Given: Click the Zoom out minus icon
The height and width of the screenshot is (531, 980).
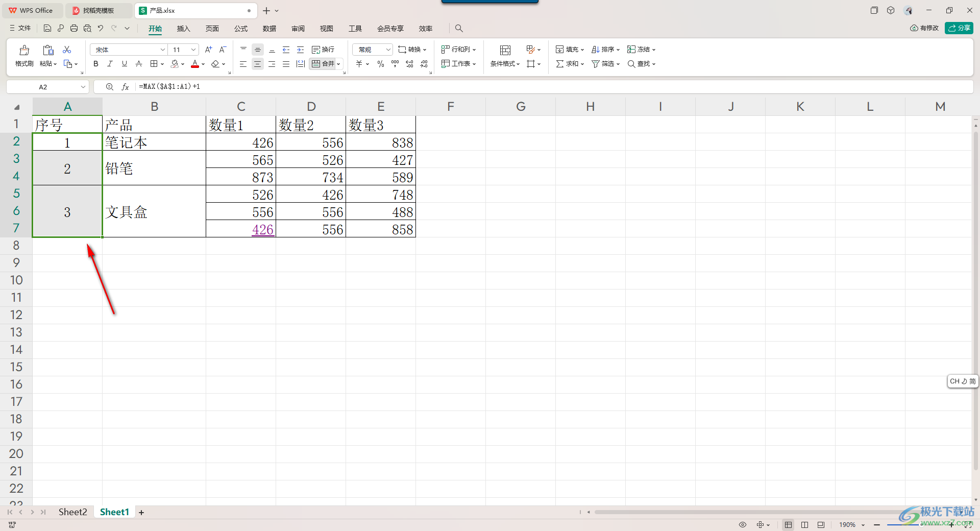Looking at the screenshot, I should click(877, 524).
